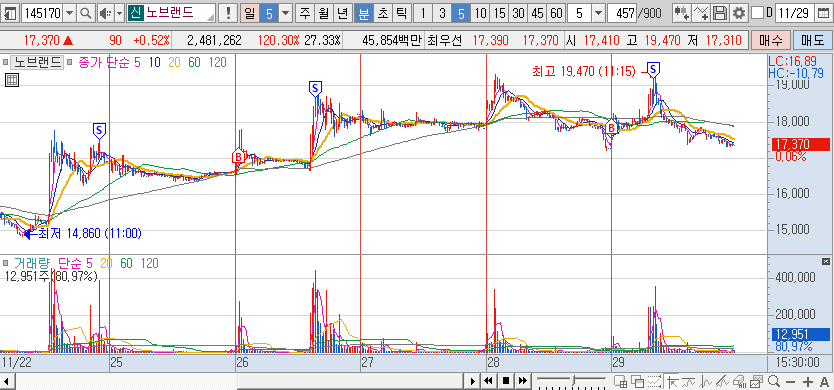Click the blue S sell marker at the 19,470 high
Image resolution: width=834 pixels, height=390 pixels.
tap(654, 68)
